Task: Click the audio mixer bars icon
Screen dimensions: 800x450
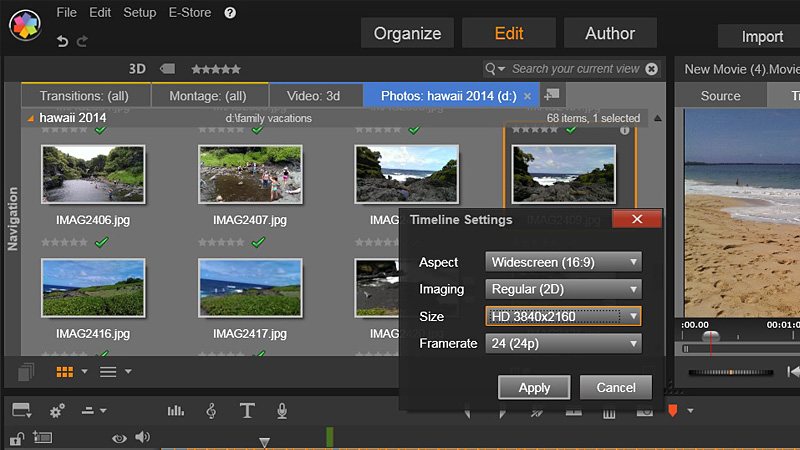Action: (x=176, y=411)
